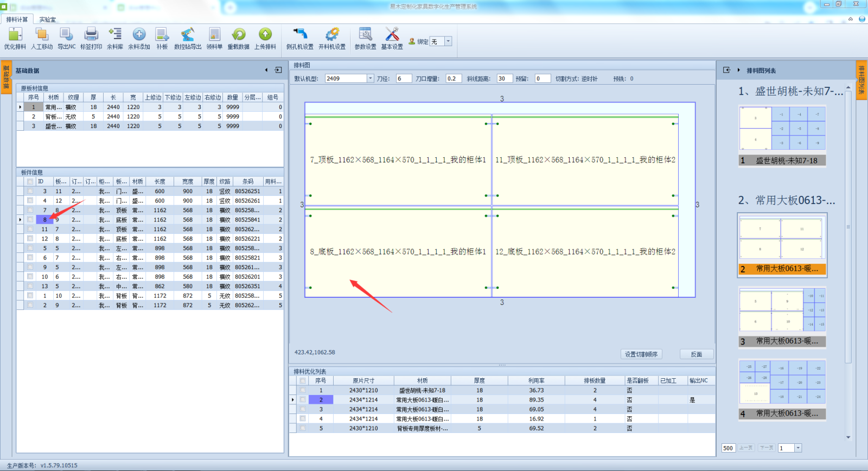
Task: Open the 绑定 dropdown
Action: pyautogui.click(x=448, y=41)
